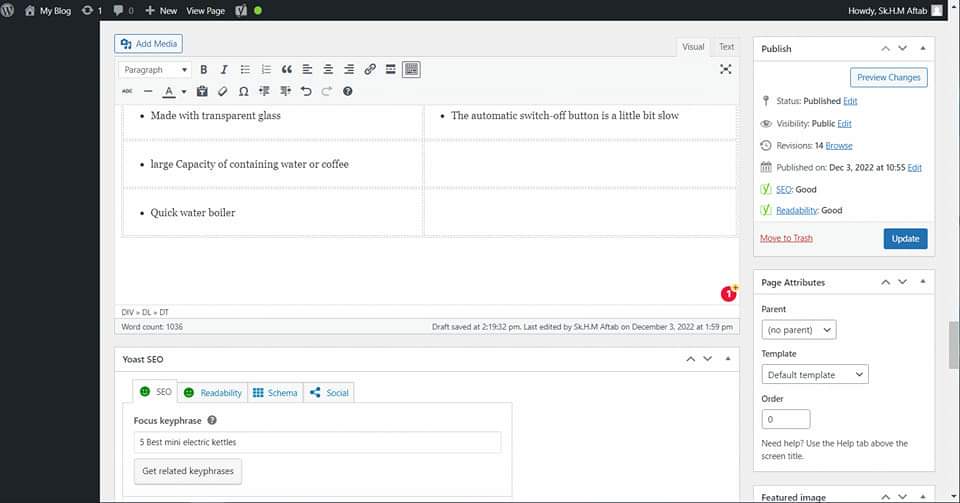Toggle bold formatting in editor toolbar
960x503 pixels.
204,70
